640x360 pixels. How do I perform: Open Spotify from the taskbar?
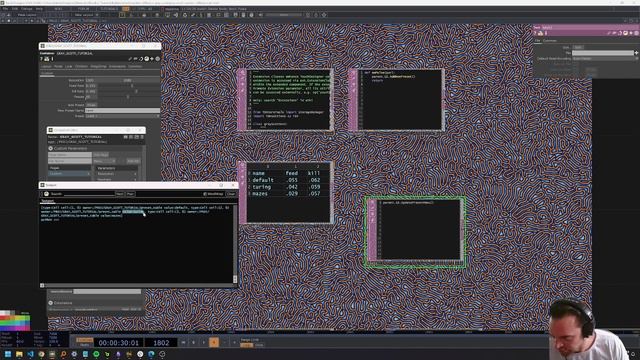coord(96,354)
